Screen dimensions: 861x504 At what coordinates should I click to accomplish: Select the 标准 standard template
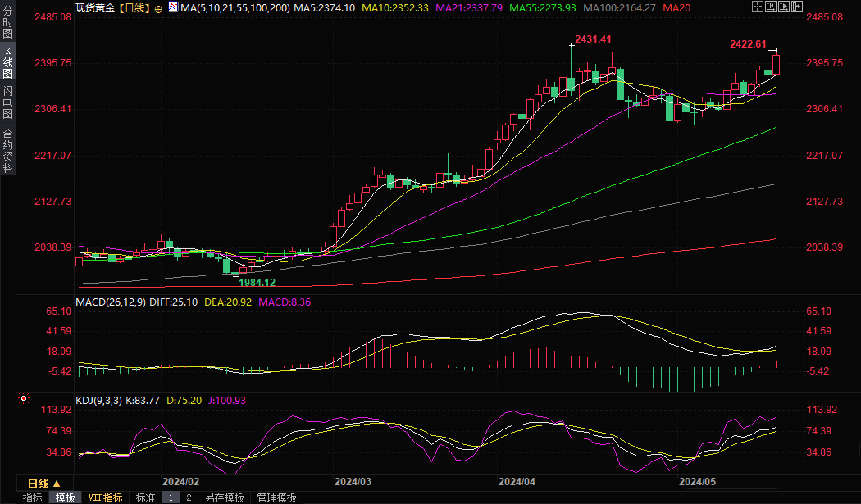[x=145, y=497]
